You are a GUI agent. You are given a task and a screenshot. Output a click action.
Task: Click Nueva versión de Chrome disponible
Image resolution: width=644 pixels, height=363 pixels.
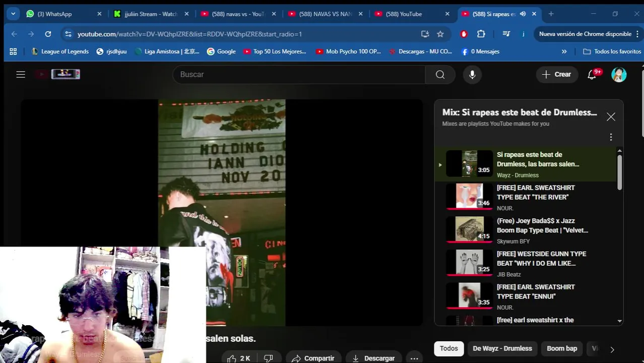tap(585, 34)
